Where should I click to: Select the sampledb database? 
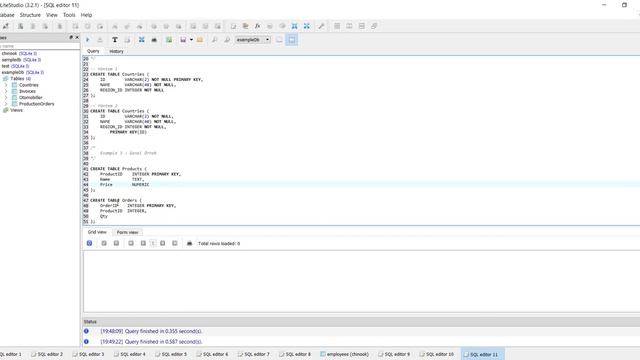(21, 60)
